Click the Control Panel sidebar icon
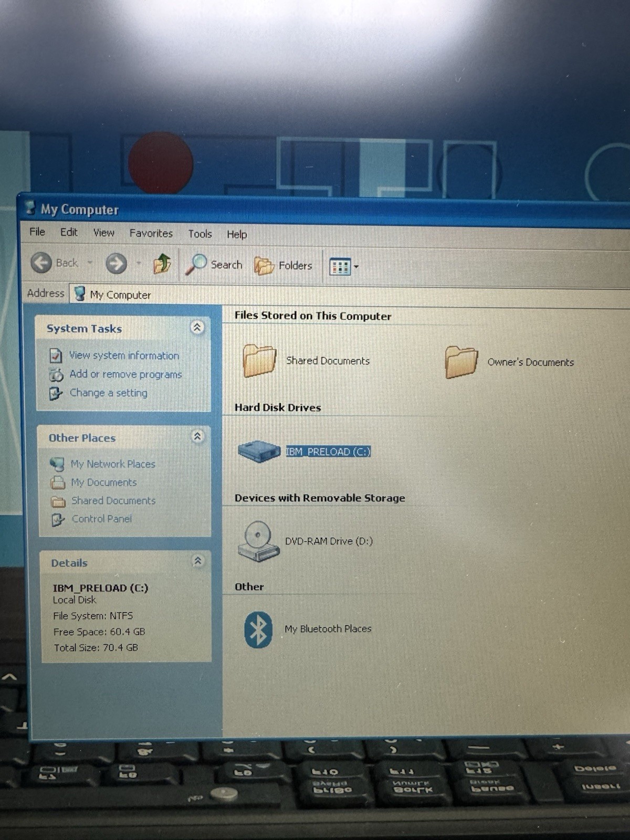 pyautogui.click(x=58, y=520)
